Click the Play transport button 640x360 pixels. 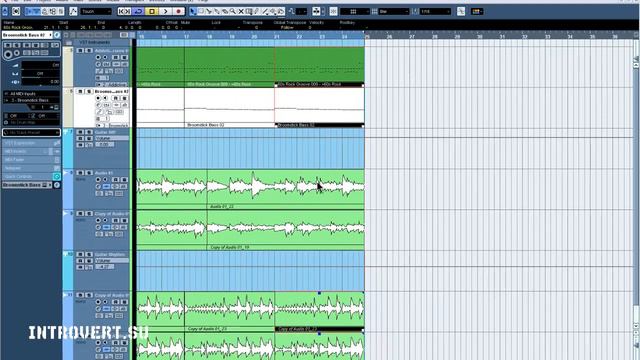point(165,11)
